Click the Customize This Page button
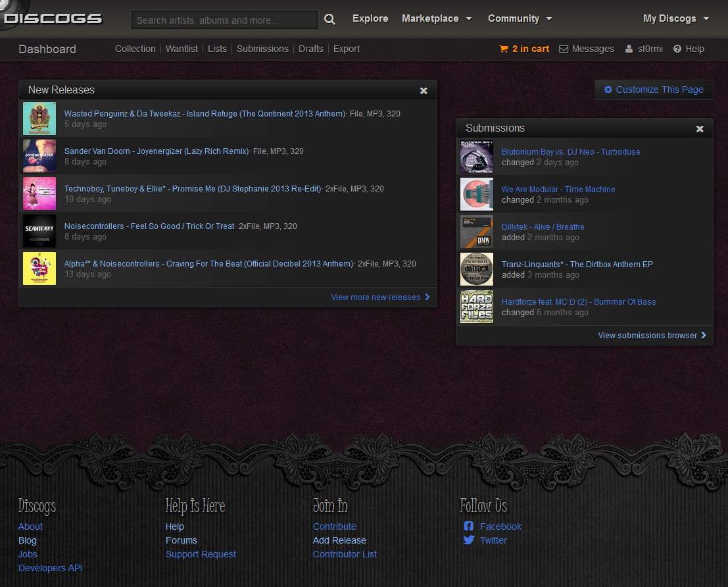 pos(654,89)
